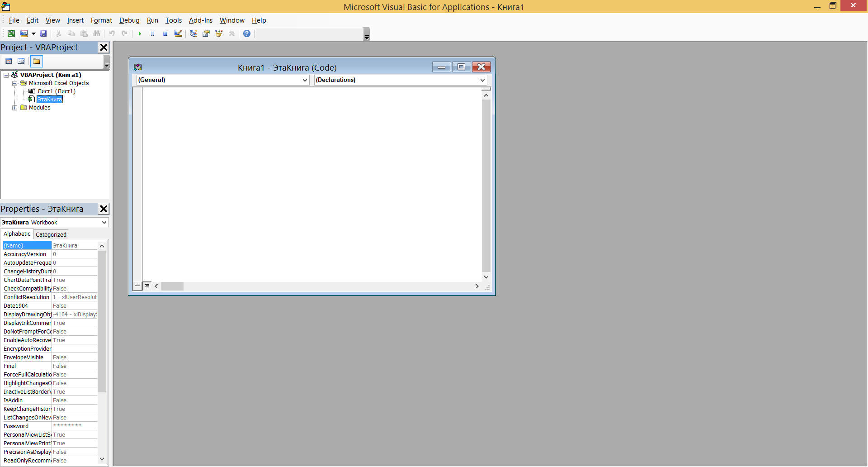This screenshot has width=868, height=467.
Task: Select the Password property row
Action: [x=50, y=426]
